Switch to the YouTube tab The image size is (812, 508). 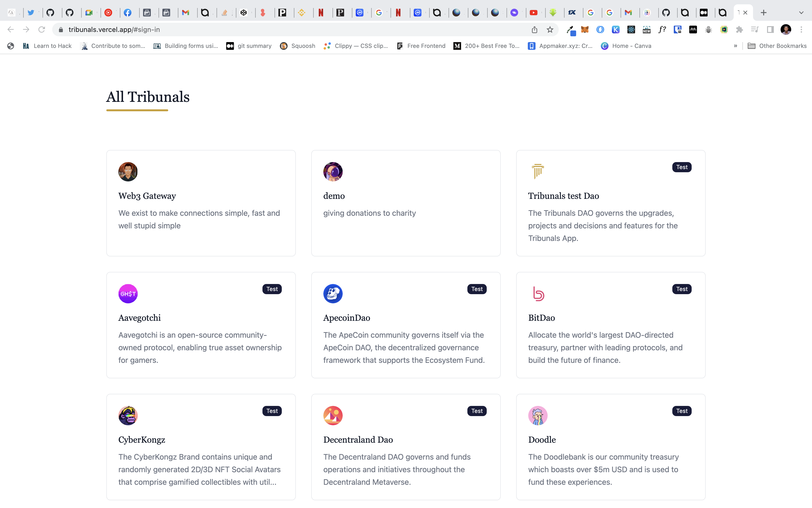point(534,13)
